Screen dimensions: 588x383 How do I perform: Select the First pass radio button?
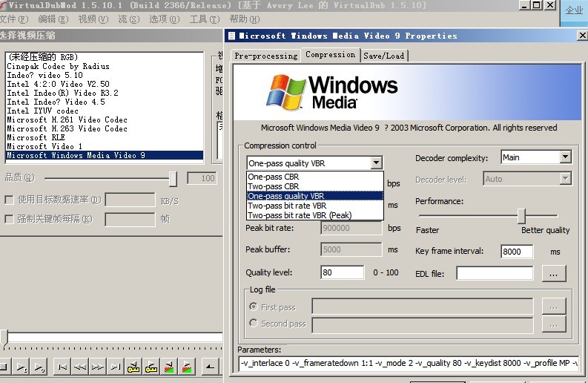[254, 307]
